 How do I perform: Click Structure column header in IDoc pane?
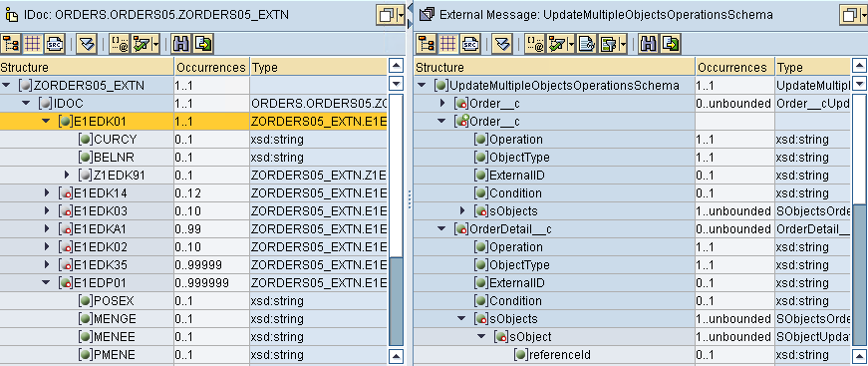[87, 68]
